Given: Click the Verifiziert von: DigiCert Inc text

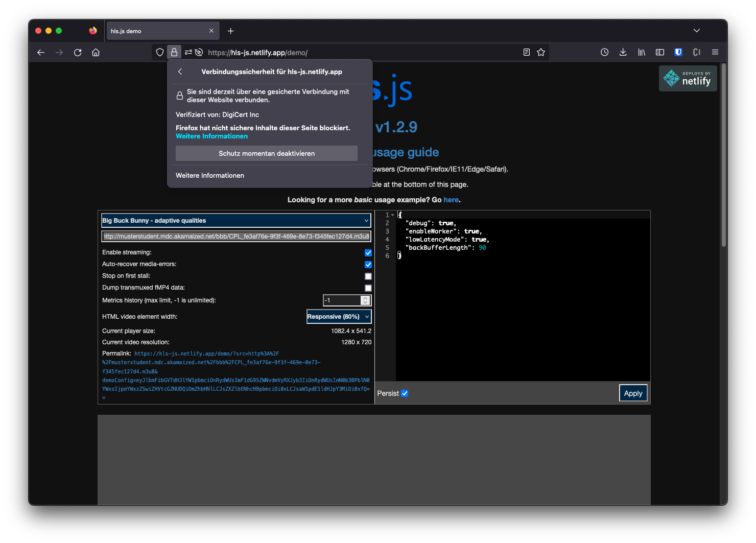Looking at the screenshot, I should point(217,115).
